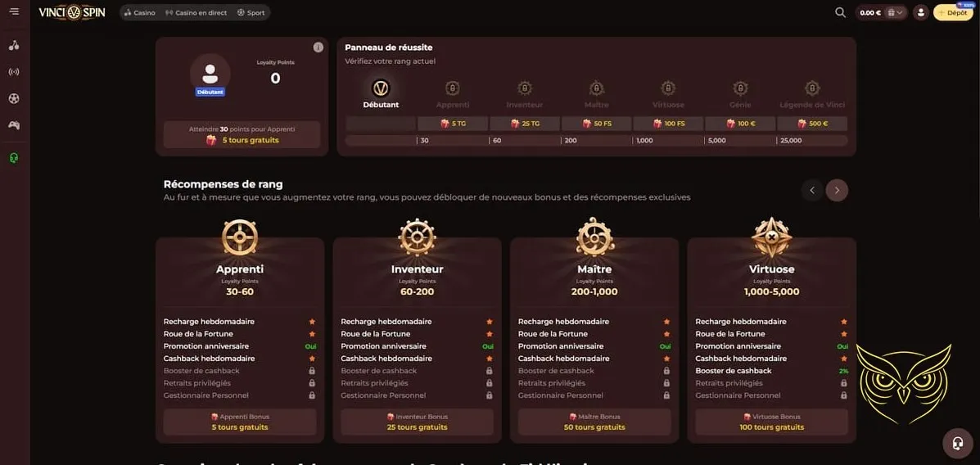Click the 30 points progress marker

point(424,141)
